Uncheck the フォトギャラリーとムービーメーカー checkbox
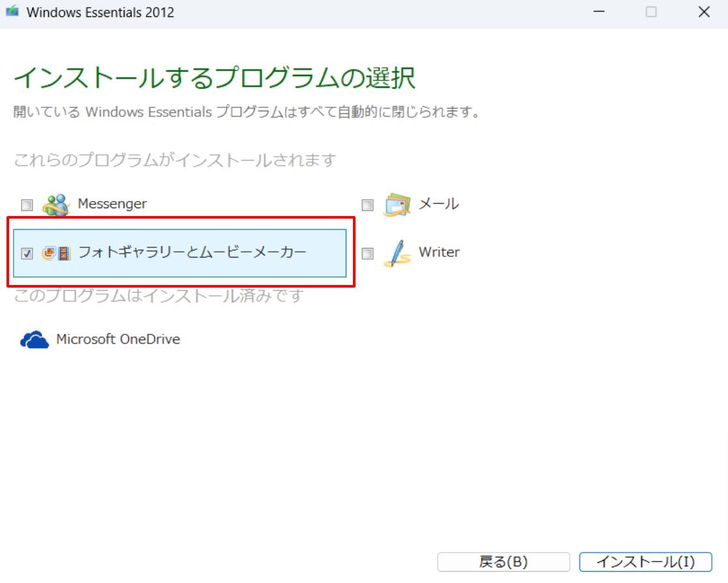This screenshot has width=728, height=583. coord(27,253)
